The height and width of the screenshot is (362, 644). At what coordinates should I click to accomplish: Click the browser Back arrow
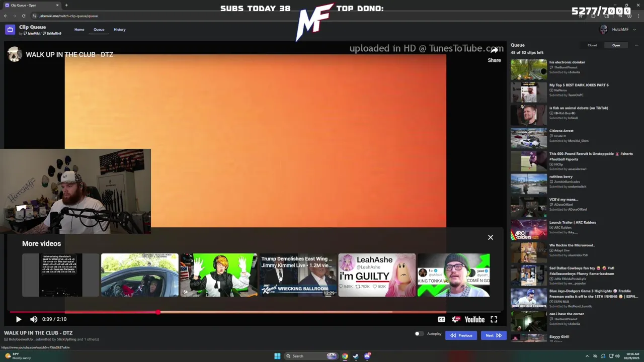pos(6,16)
